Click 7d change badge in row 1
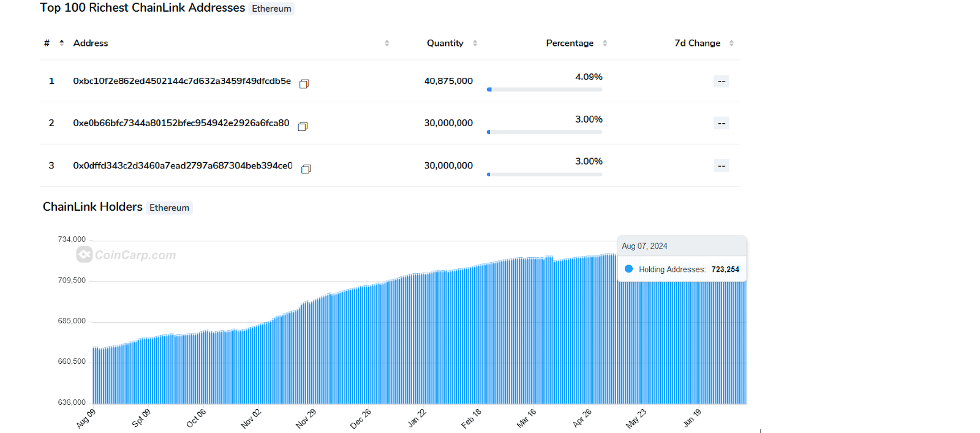 click(x=721, y=81)
